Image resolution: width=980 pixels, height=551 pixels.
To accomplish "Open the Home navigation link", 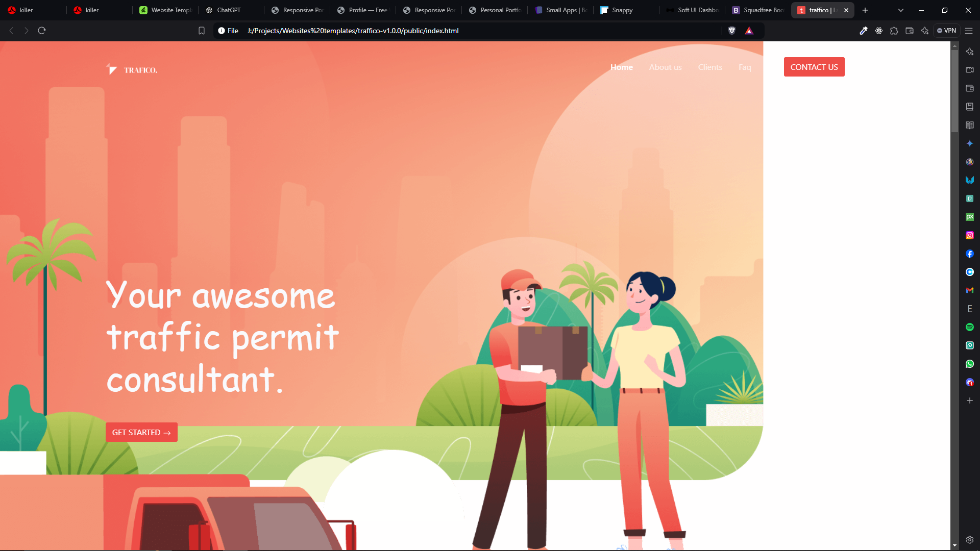I will pyautogui.click(x=621, y=67).
